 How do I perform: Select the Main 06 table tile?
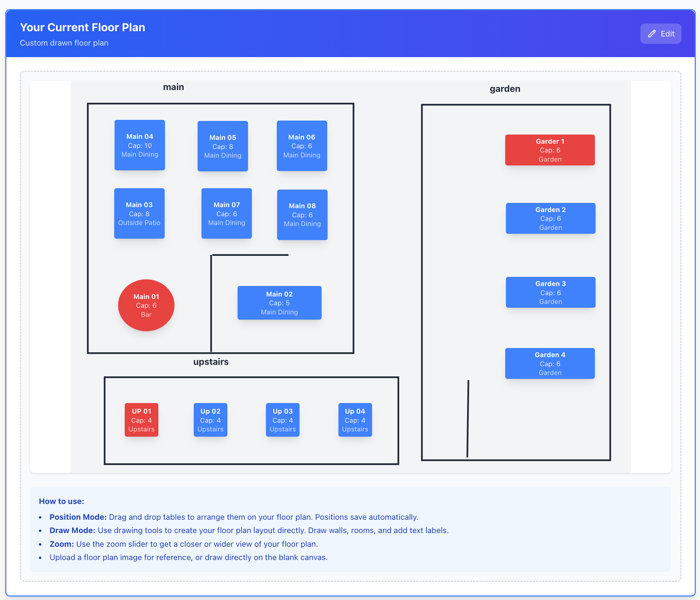click(302, 146)
